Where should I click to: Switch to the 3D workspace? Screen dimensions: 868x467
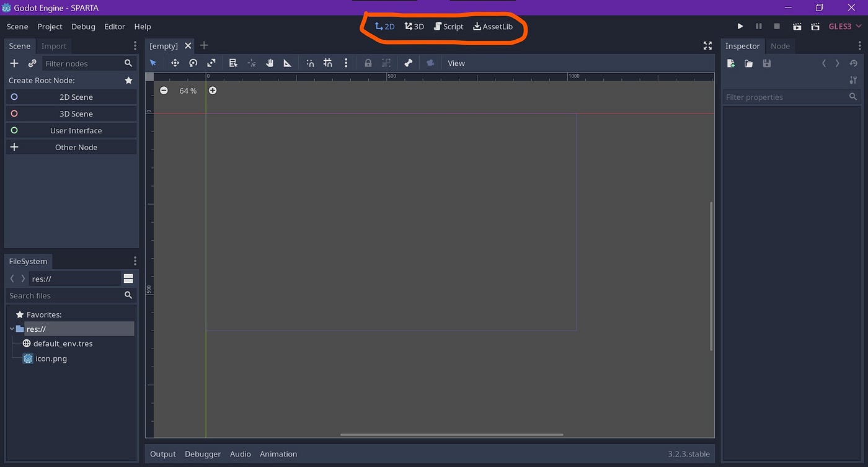[414, 27]
